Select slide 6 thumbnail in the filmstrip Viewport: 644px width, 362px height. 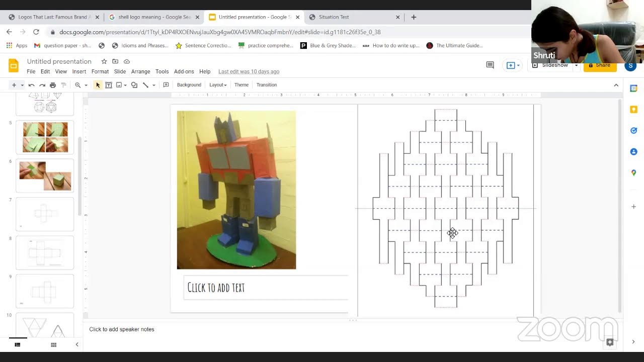[x=45, y=175]
